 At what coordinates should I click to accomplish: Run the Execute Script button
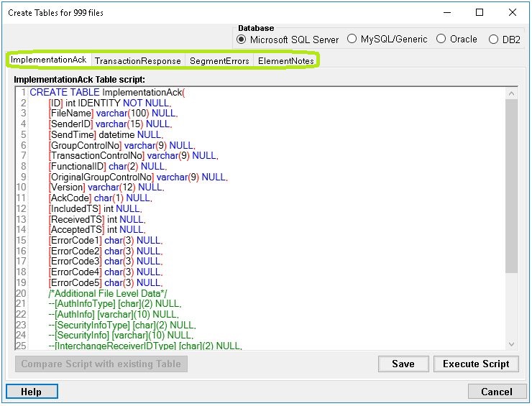pyautogui.click(x=476, y=364)
